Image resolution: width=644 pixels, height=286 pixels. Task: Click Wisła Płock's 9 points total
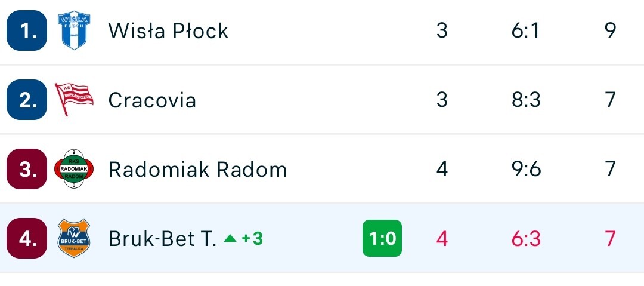[x=610, y=30]
